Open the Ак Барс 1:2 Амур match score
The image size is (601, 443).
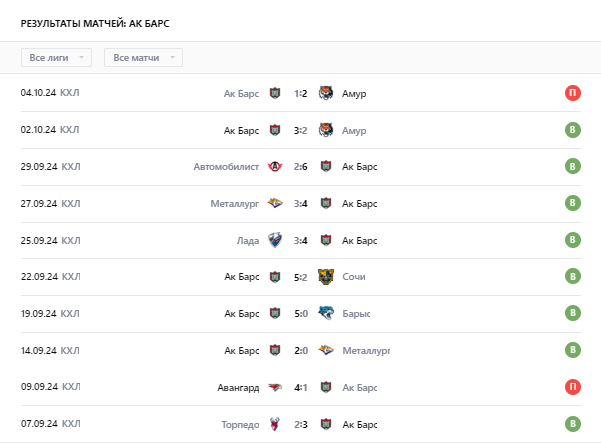tap(300, 94)
